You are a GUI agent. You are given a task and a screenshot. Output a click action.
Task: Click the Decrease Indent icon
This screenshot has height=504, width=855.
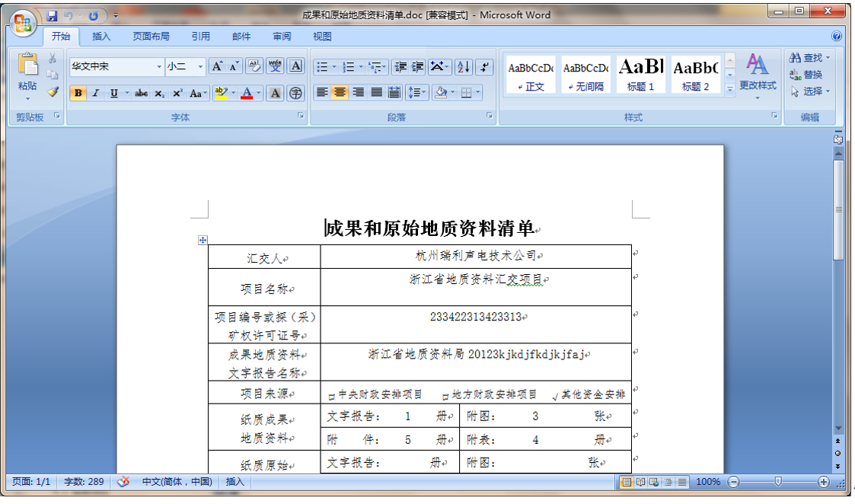point(400,66)
